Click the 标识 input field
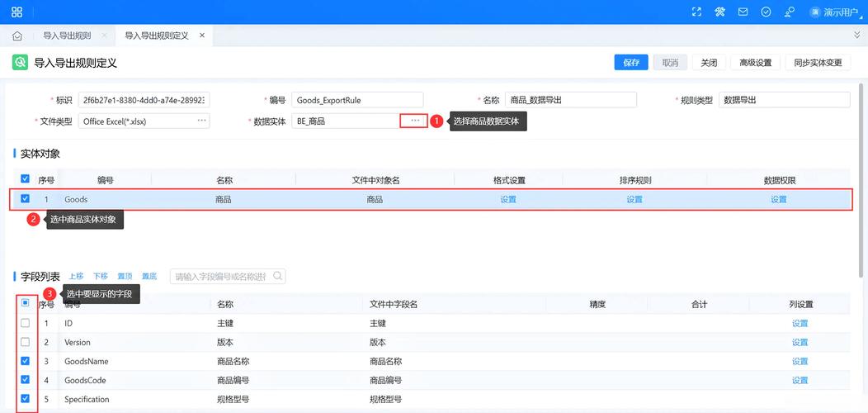This screenshot has width=868, height=413. (x=144, y=100)
